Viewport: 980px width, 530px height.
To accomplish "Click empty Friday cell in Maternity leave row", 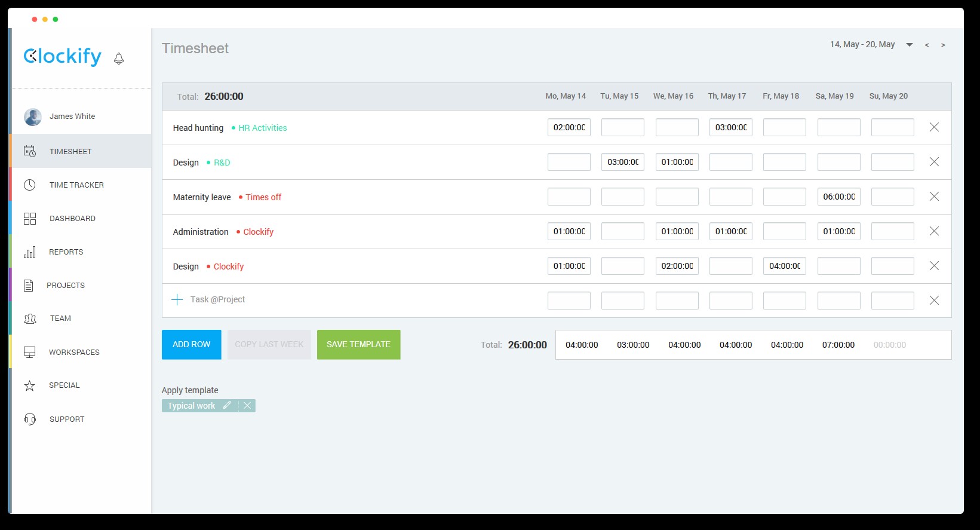I will [x=785, y=197].
